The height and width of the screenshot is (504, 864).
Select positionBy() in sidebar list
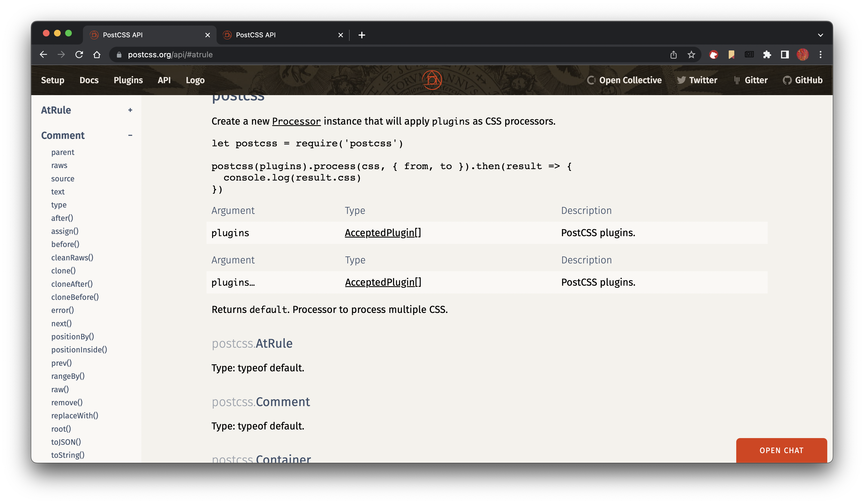73,337
